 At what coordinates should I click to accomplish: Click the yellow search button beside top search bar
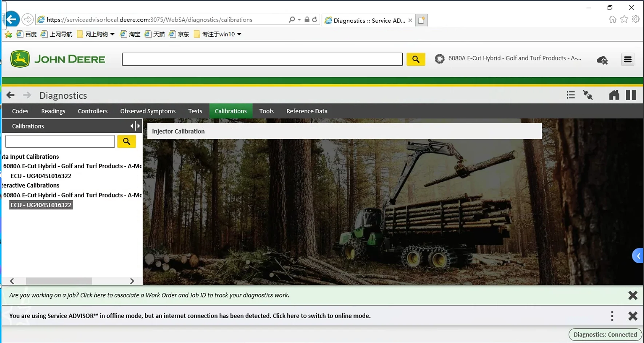[x=416, y=59]
